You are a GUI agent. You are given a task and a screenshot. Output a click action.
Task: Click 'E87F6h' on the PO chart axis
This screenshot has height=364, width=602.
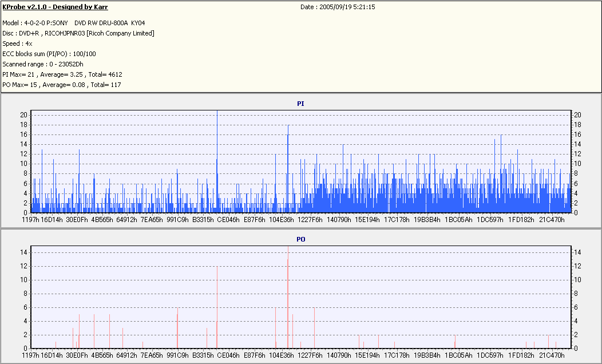pyautogui.click(x=255, y=355)
